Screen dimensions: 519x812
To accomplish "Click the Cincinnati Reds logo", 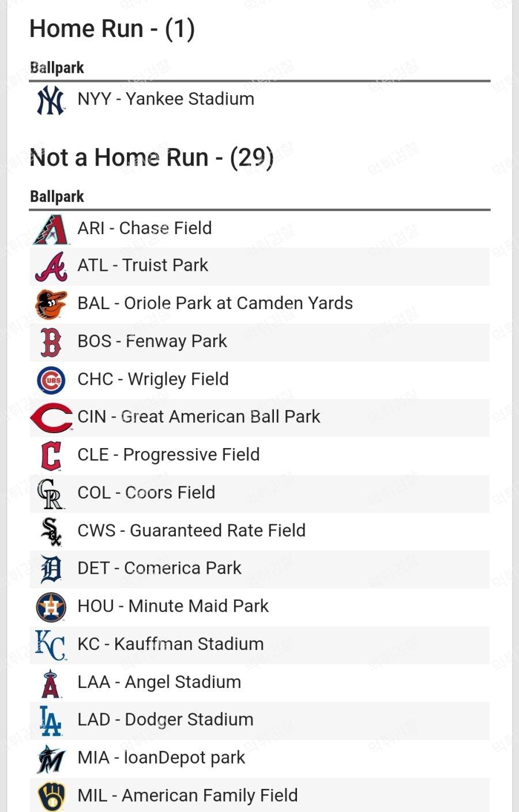I will (x=52, y=418).
